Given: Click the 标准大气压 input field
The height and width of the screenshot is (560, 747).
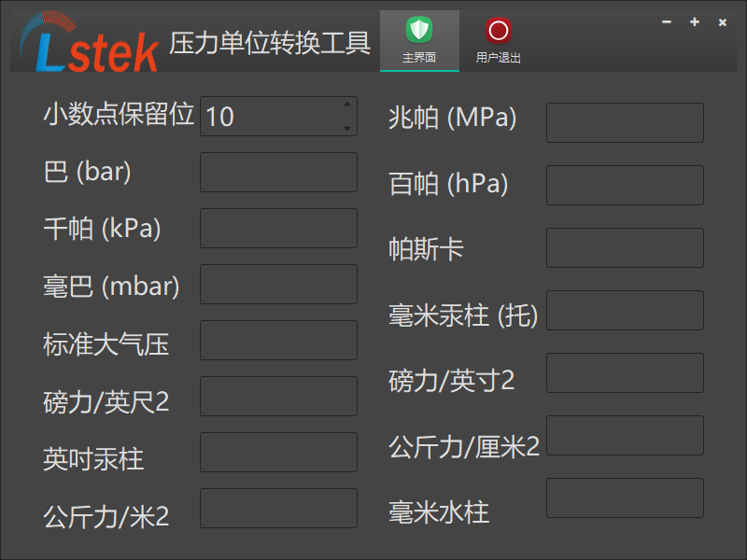Looking at the screenshot, I should 278,340.
